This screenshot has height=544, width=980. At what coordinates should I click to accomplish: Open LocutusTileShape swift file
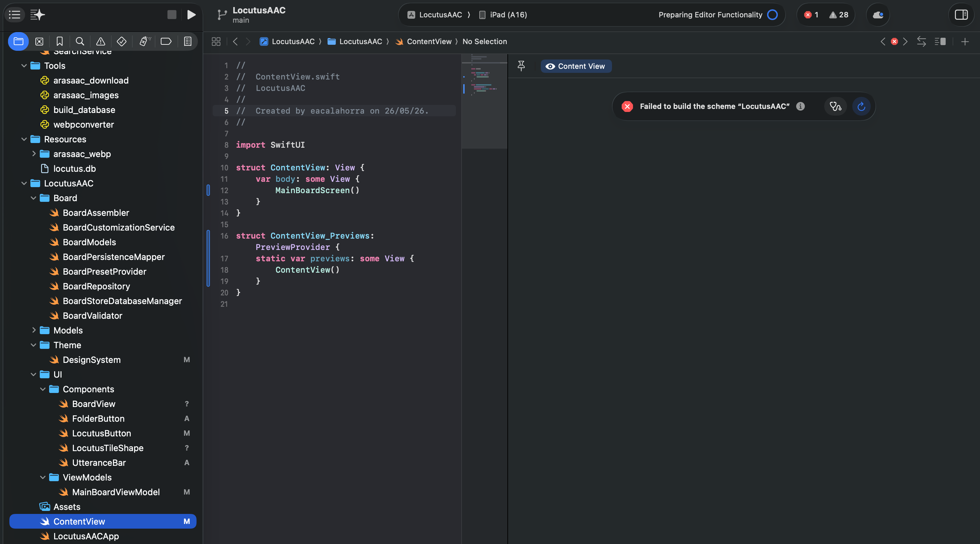tap(108, 448)
